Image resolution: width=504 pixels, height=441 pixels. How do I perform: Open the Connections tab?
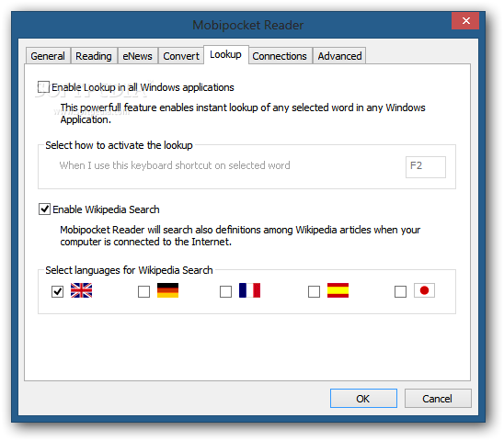click(280, 56)
